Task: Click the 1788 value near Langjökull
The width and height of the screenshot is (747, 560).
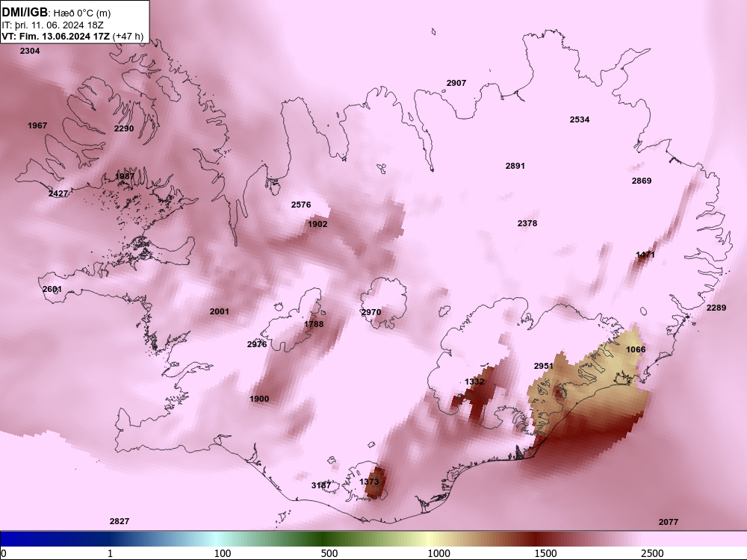Action: click(x=314, y=324)
